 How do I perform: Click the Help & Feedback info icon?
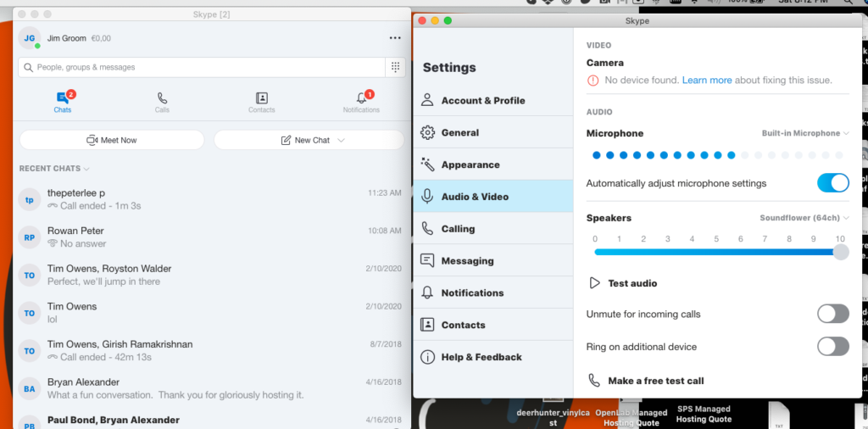coord(427,357)
